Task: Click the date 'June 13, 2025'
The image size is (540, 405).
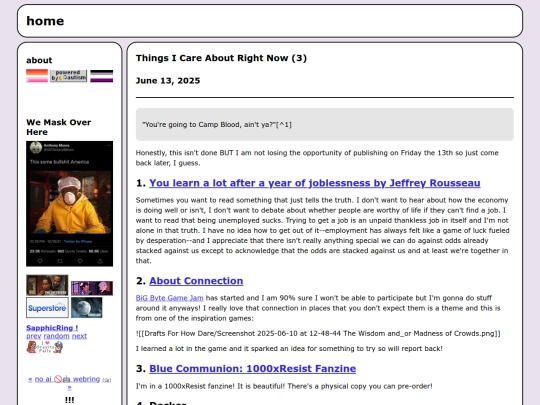Action: (x=168, y=81)
